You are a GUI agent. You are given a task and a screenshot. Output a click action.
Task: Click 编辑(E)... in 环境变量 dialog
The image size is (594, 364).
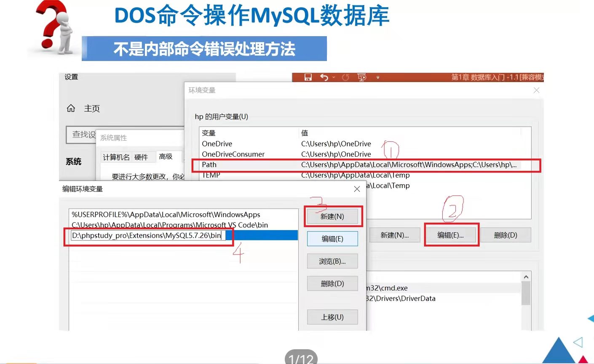(x=451, y=235)
